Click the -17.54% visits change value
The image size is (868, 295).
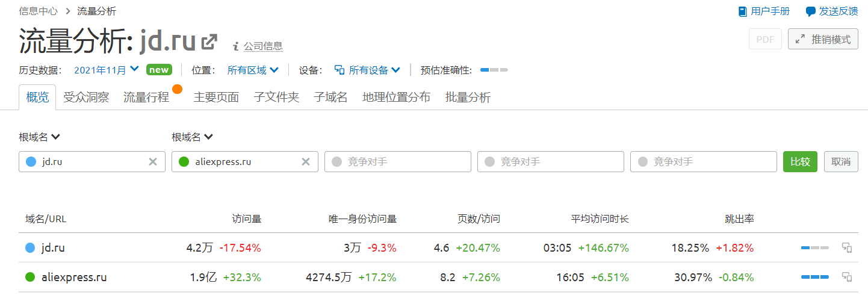pyautogui.click(x=240, y=247)
